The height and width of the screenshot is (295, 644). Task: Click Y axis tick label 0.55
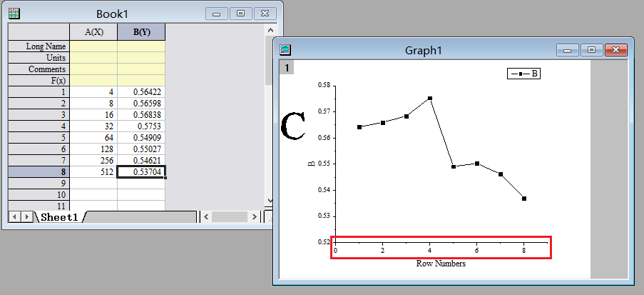pyautogui.click(x=324, y=164)
